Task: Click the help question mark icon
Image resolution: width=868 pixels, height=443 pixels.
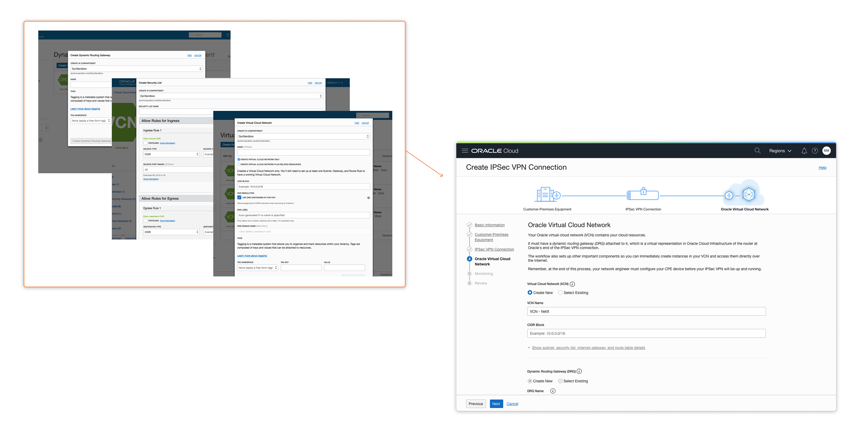Action: 815,151
